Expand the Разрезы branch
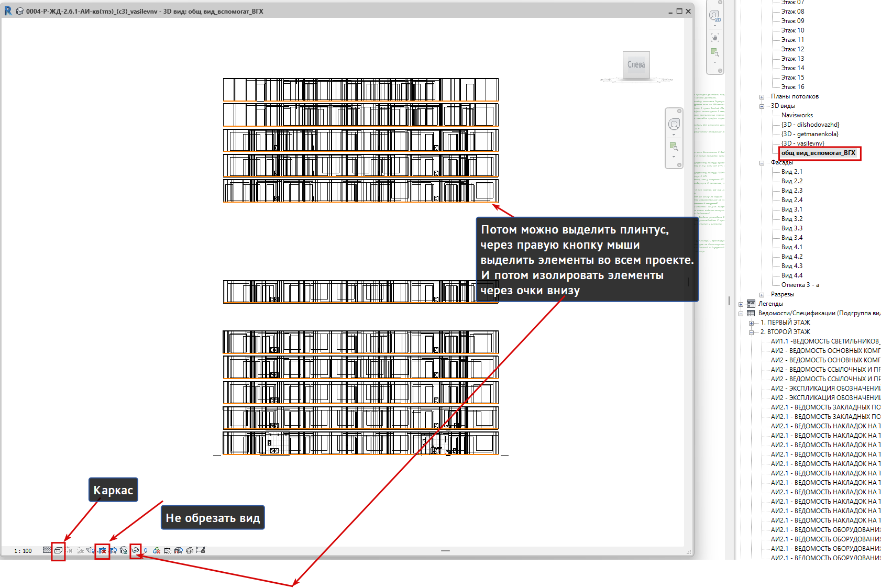 coord(762,295)
